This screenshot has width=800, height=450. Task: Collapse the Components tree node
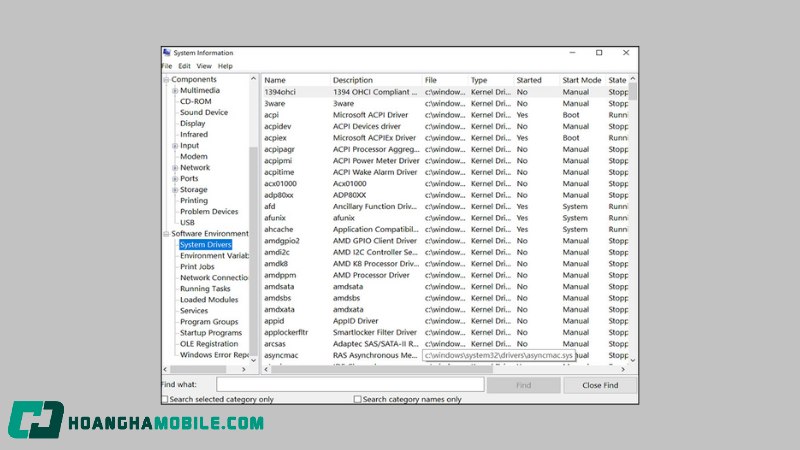[166, 80]
